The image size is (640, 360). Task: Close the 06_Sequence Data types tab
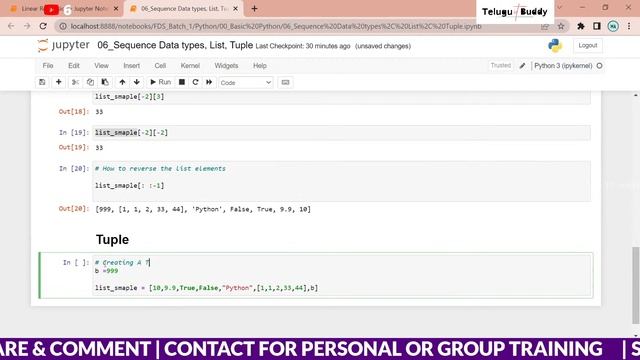pyautogui.click(x=236, y=9)
